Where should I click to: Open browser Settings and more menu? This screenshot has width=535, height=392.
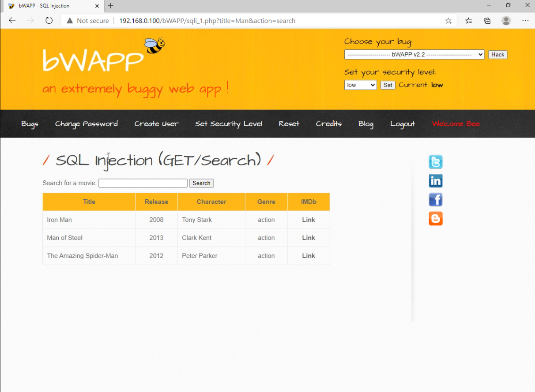pos(525,21)
